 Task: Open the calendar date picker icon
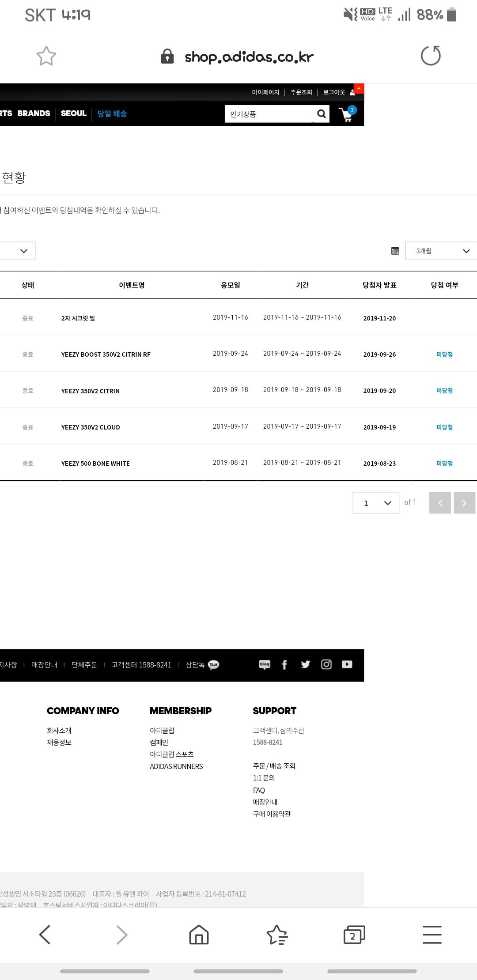[x=395, y=251]
